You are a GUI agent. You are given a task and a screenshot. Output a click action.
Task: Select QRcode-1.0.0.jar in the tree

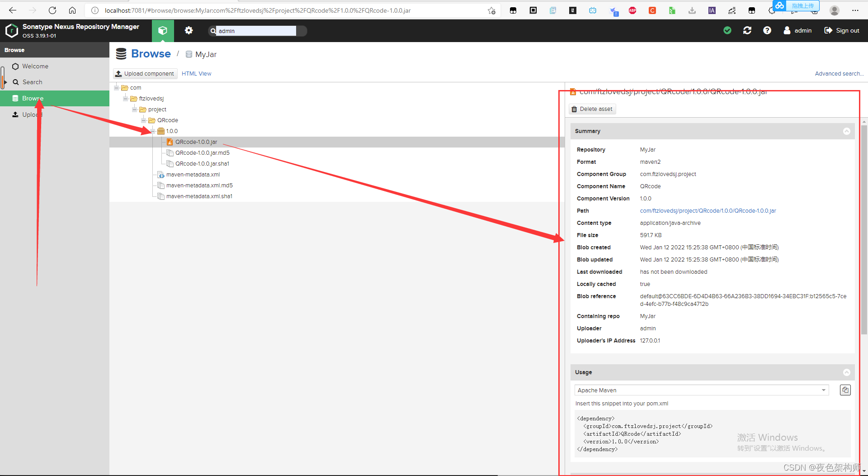(x=196, y=142)
